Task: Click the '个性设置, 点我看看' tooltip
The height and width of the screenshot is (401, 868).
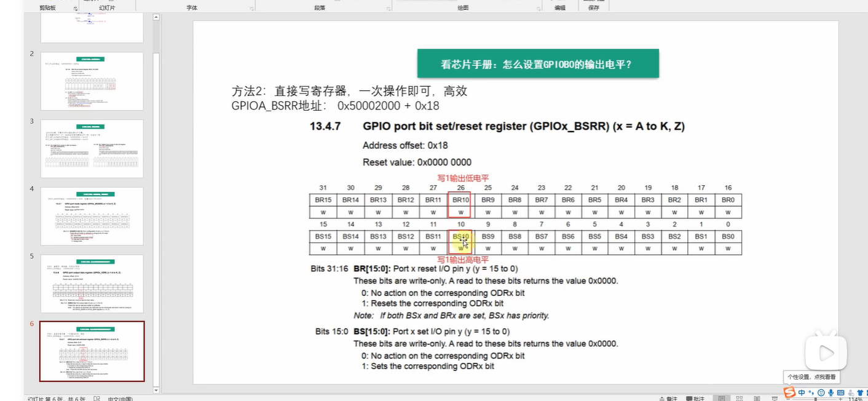Action: 811,377
